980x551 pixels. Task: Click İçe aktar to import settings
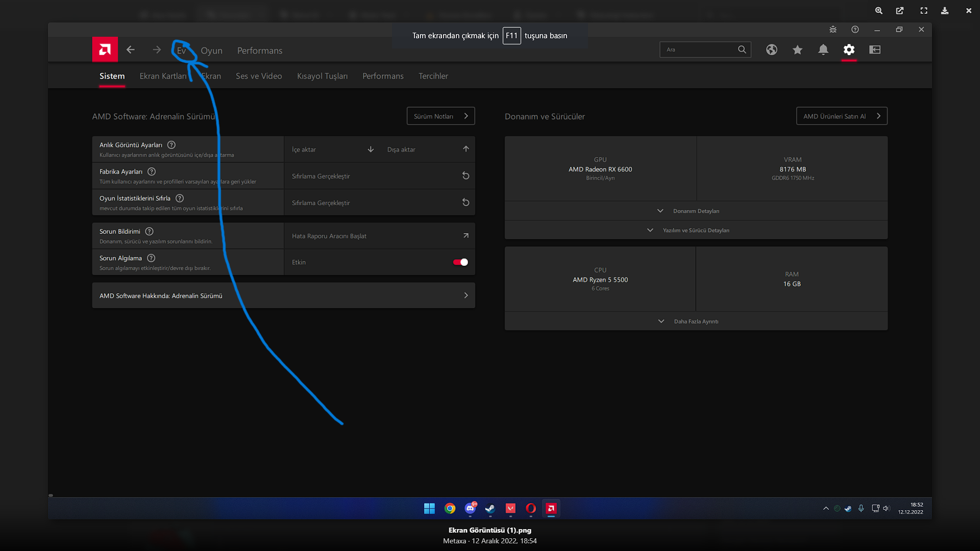point(333,149)
